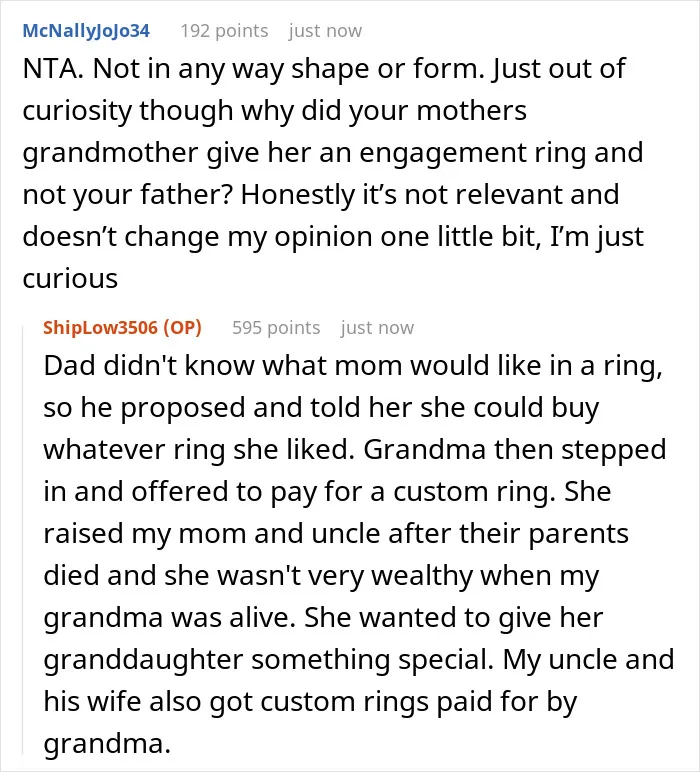Click the word 'curiosity' in first comment
This screenshot has width=700, height=772.
pyautogui.click(x=78, y=111)
